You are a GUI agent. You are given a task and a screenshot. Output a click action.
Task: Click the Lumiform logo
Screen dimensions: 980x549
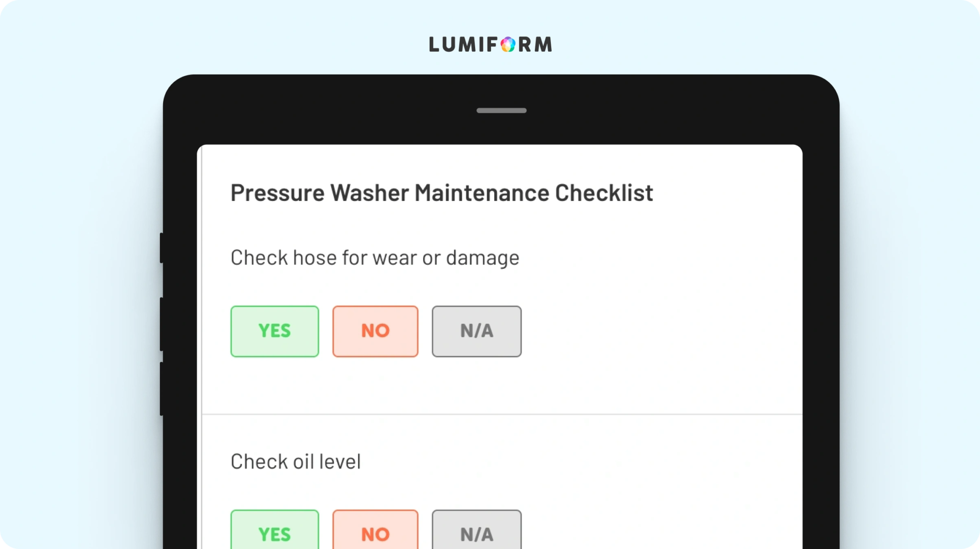[x=490, y=44]
